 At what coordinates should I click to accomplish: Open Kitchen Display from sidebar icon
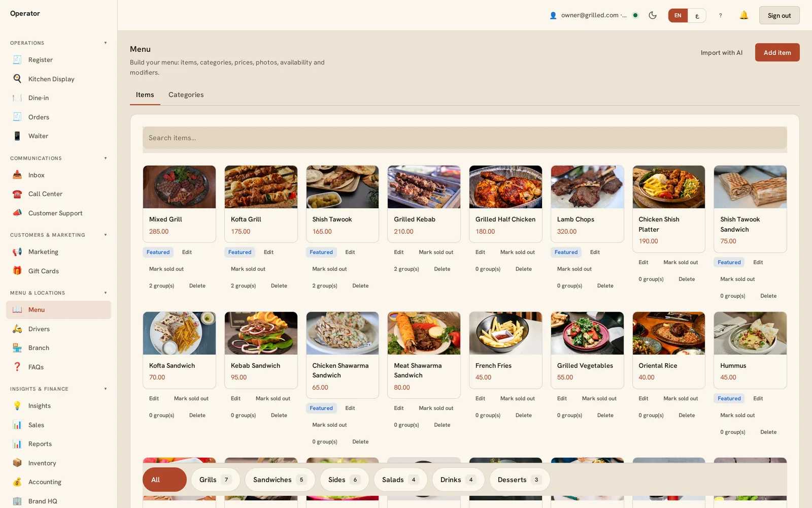pos(17,79)
